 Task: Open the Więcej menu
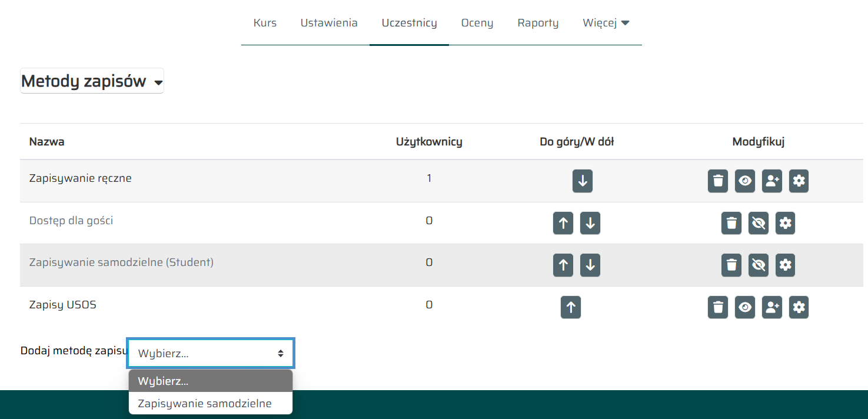tap(606, 23)
